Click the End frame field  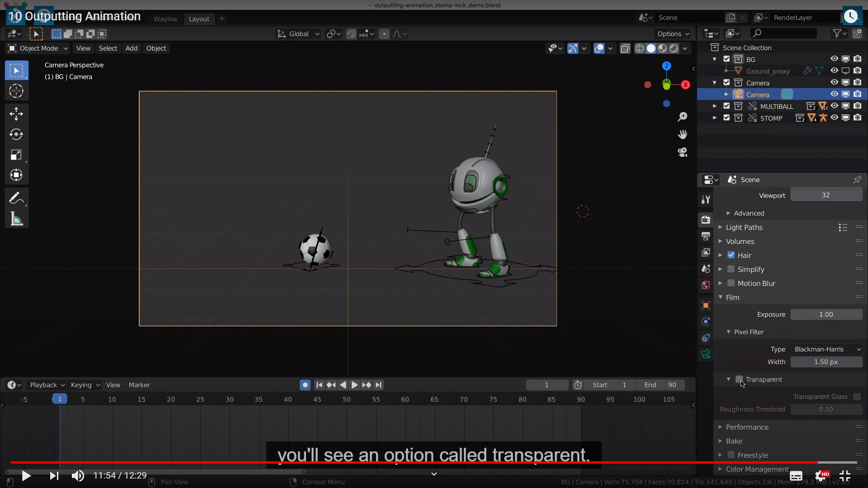click(660, 385)
